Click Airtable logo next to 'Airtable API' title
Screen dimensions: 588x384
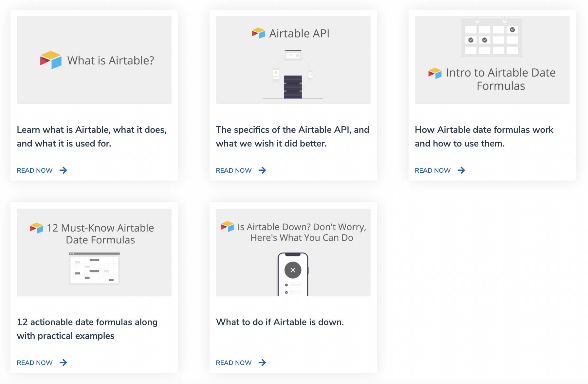click(258, 33)
